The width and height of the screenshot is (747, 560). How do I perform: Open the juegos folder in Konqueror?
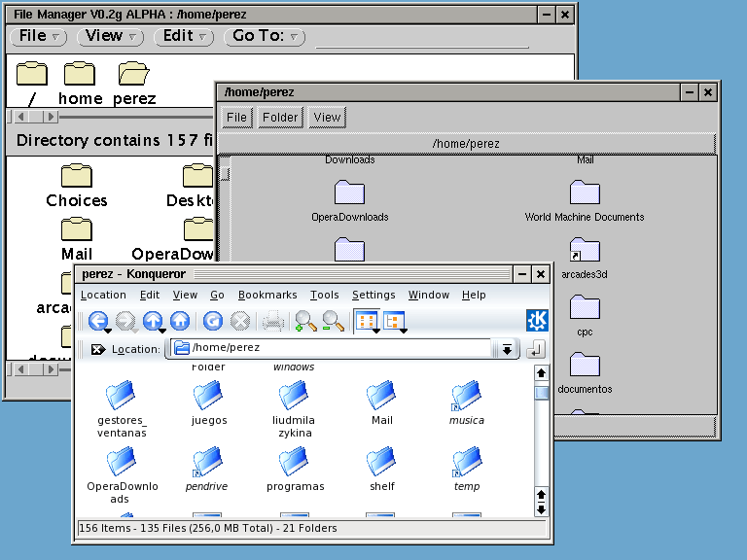(x=209, y=402)
